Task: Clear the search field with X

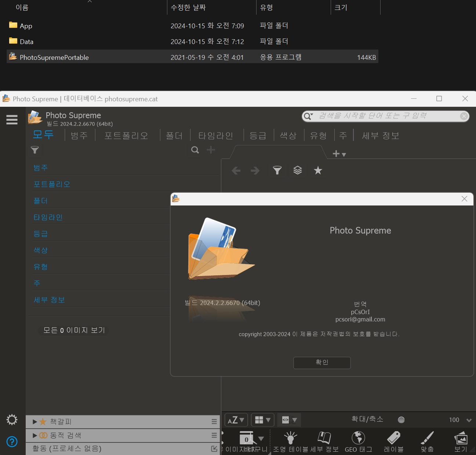Action: [x=464, y=116]
